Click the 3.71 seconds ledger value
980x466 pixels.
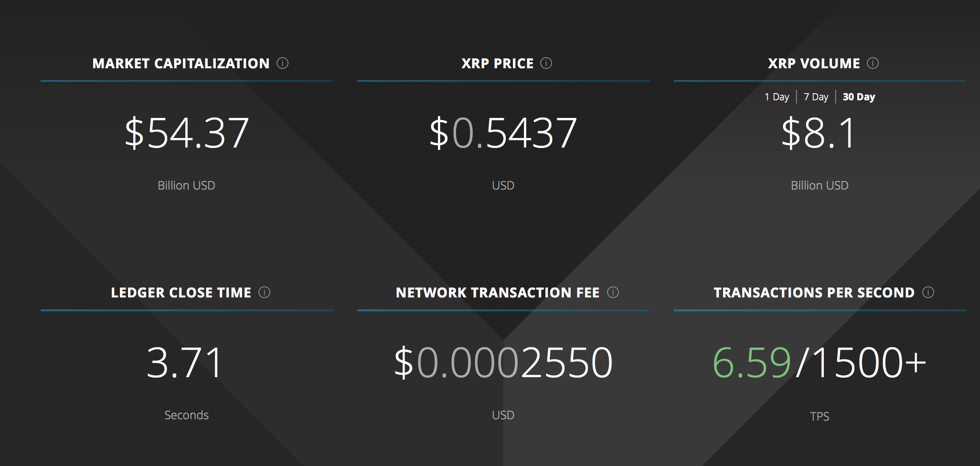point(185,362)
